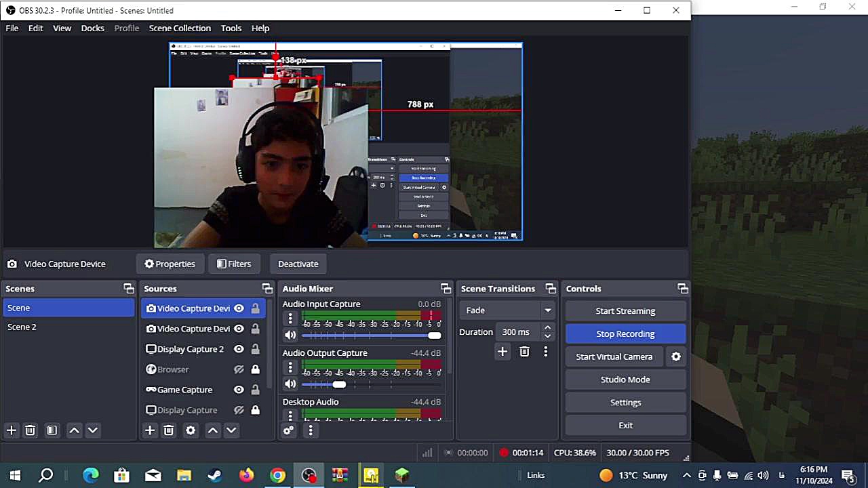Click Start Streaming
The width and height of the screenshot is (868, 488).
(625, 310)
